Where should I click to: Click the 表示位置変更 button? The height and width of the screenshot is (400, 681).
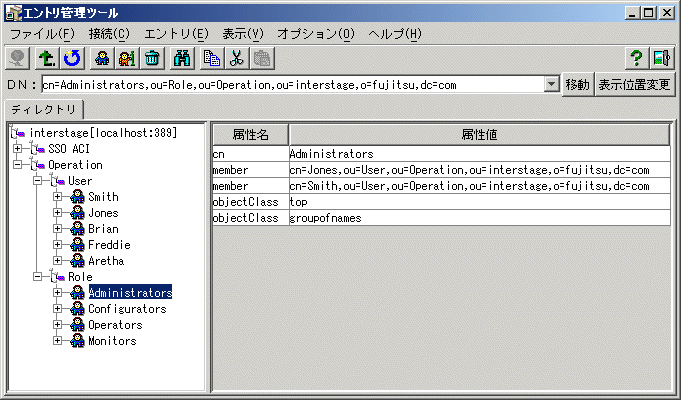point(636,85)
